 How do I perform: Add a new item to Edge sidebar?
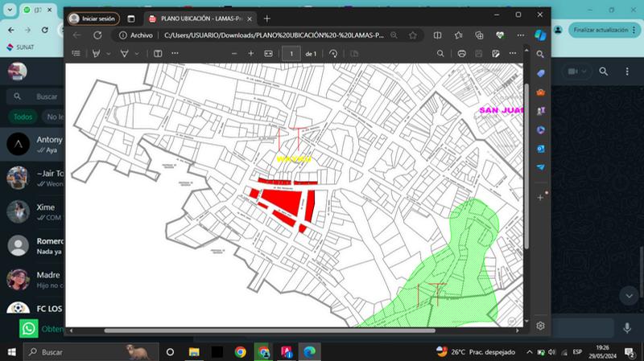click(x=540, y=197)
